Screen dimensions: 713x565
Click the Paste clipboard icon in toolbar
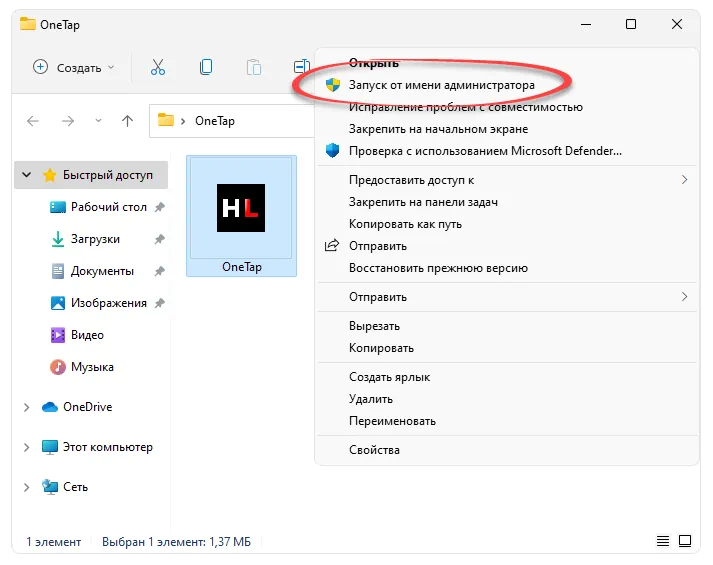[x=254, y=67]
